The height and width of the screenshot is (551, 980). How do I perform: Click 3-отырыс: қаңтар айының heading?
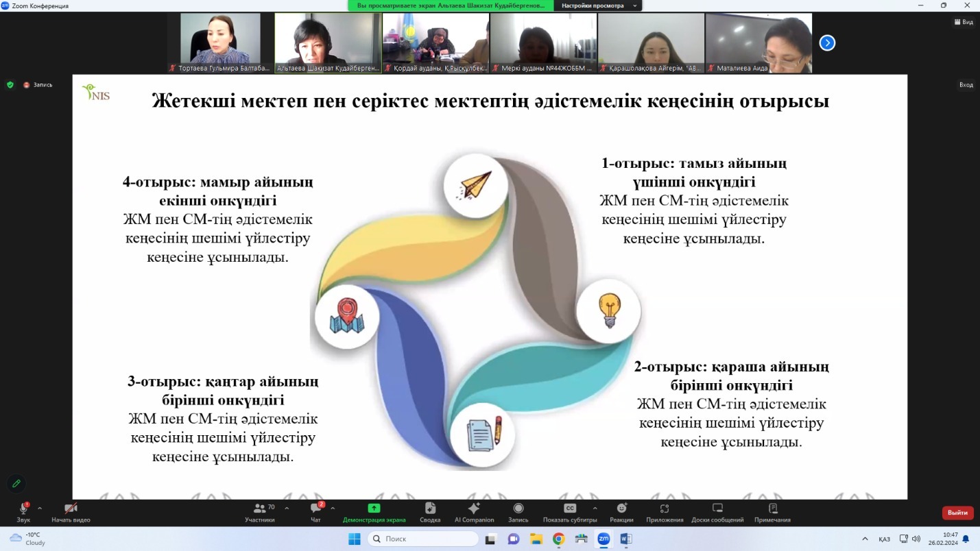point(223,390)
